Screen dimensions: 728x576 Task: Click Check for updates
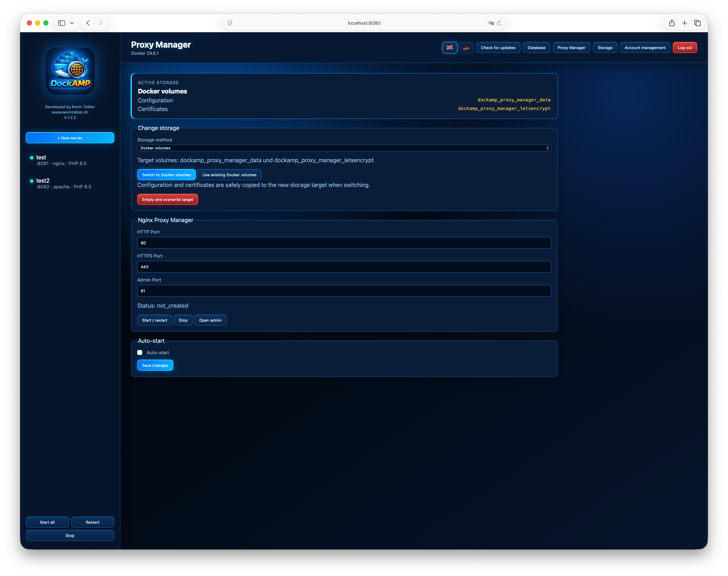click(x=498, y=48)
